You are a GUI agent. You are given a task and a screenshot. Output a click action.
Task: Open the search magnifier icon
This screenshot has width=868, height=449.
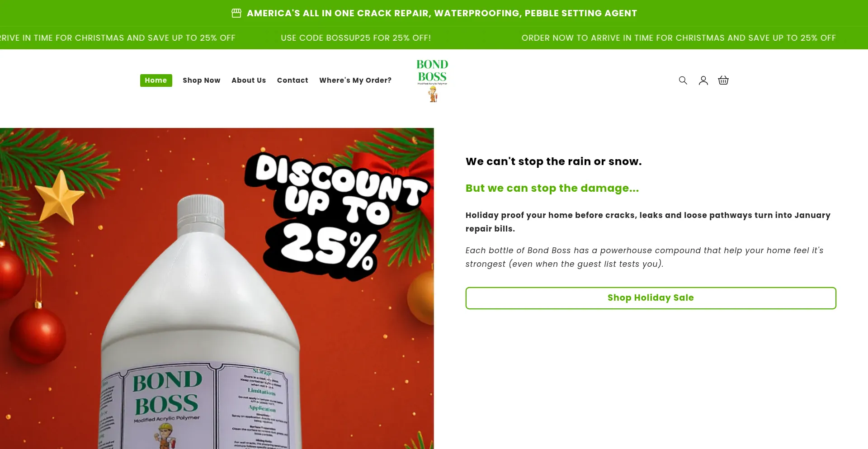(683, 80)
